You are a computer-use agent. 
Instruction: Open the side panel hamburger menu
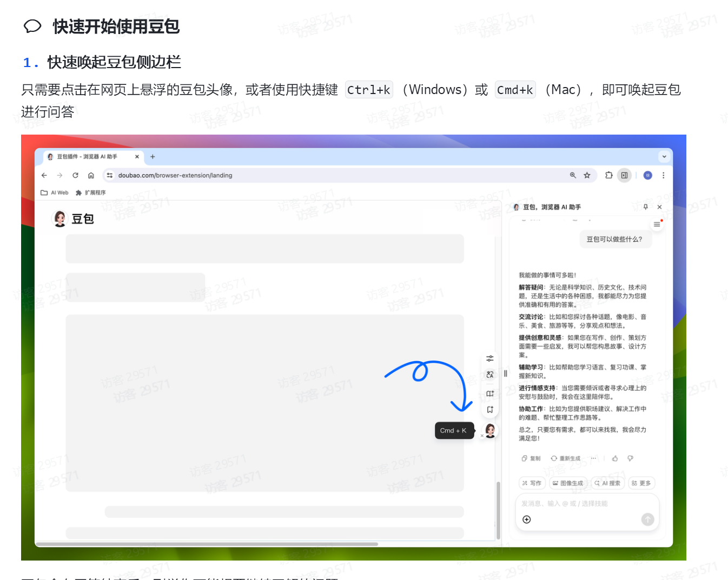click(657, 224)
